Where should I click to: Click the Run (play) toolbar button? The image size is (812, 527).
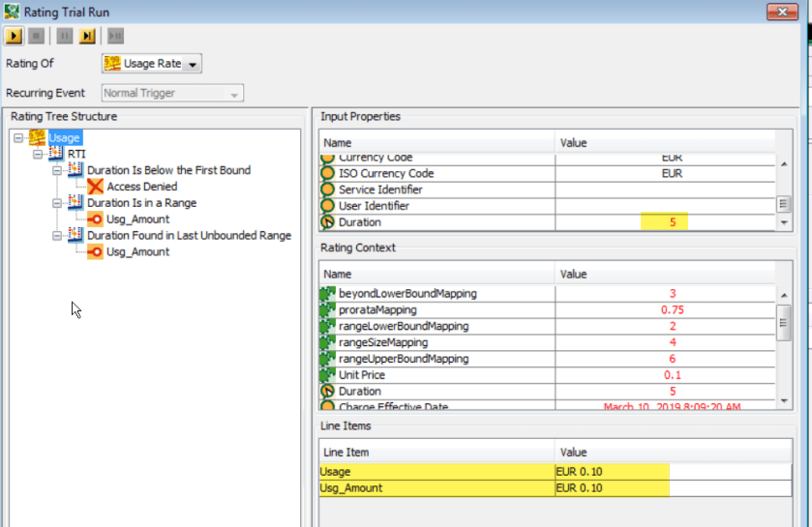click(x=14, y=37)
